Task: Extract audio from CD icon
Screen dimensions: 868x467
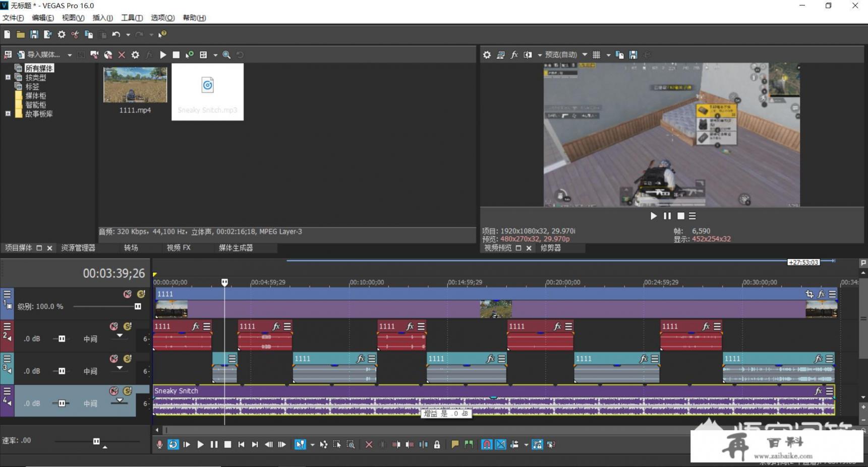Action: coord(108,54)
